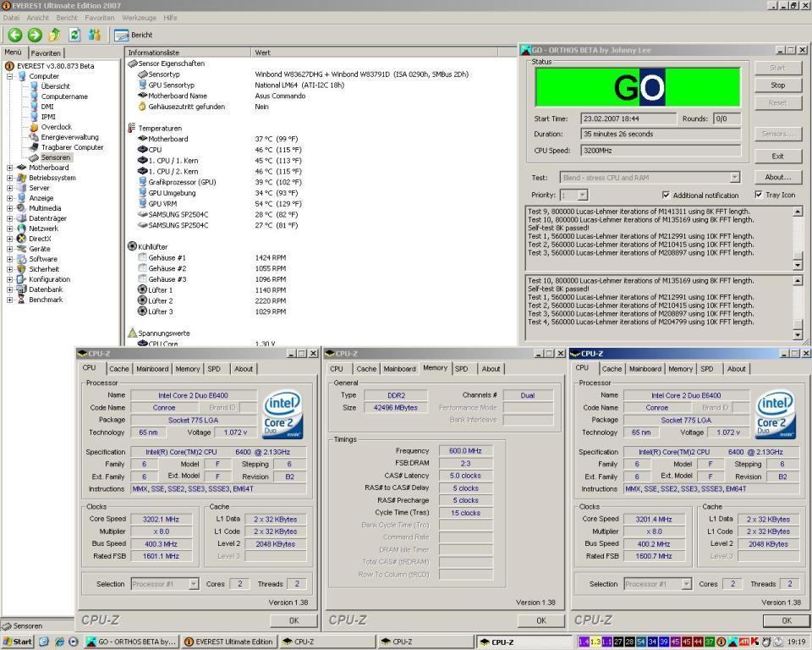Click the Windows Start button
Viewport: 812px width, 650px height.
click(x=17, y=642)
